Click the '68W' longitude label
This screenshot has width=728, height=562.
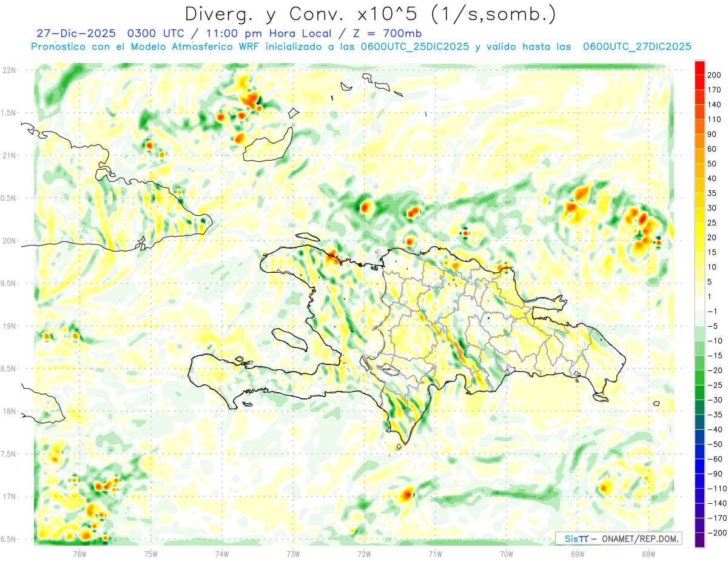pyautogui.click(x=648, y=554)
